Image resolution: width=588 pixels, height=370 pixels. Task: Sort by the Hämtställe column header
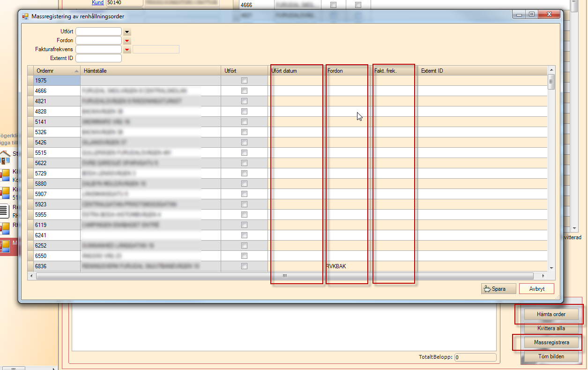150,71
